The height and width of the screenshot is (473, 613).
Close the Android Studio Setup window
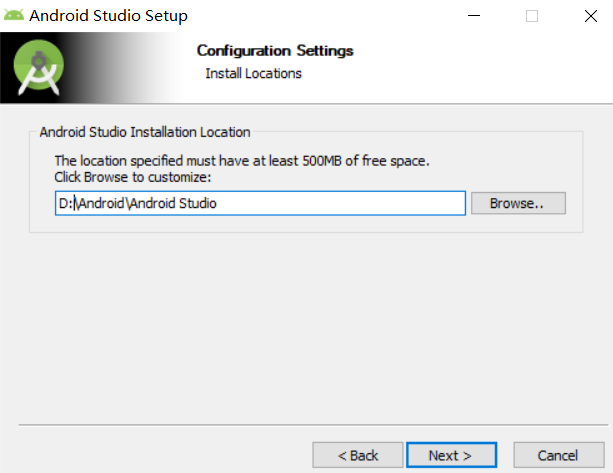pos(591,16)
